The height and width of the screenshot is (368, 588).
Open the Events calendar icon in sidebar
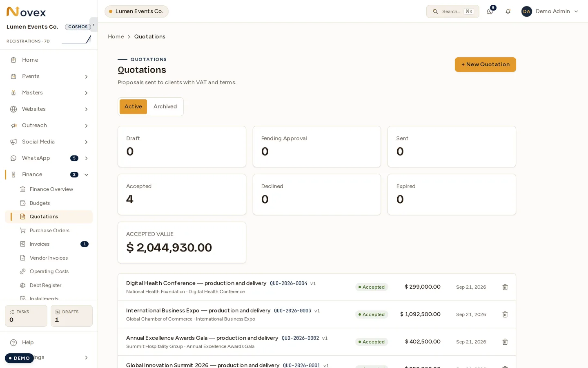pos(13,76)
